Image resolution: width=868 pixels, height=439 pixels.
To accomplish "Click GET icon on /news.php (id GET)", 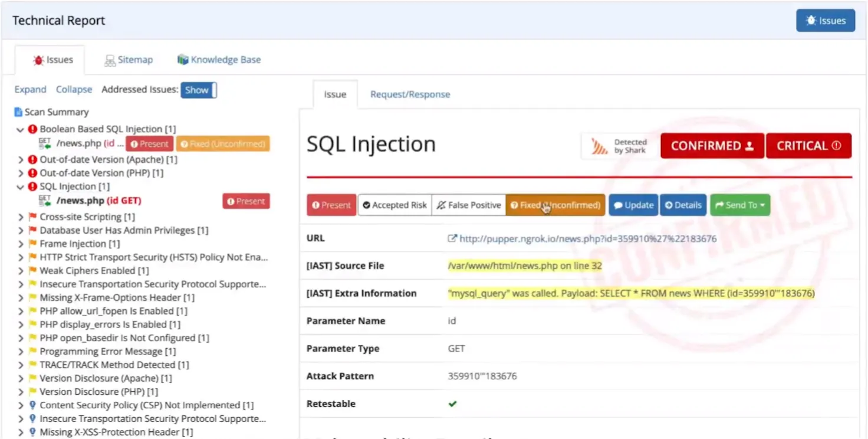I will pyautogui.click(x=45, y=201).
